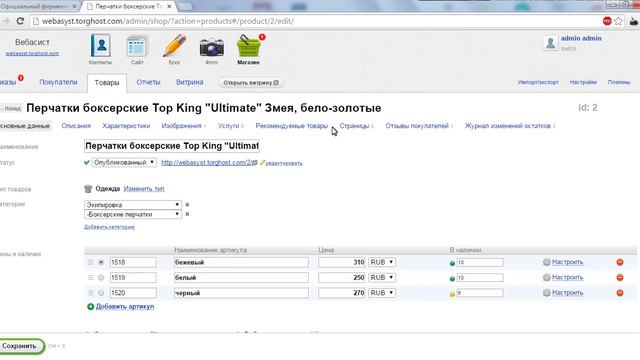The image size is (640, 360).
Task: Grab the drag handle of SKU 1520
Action: 91,293
